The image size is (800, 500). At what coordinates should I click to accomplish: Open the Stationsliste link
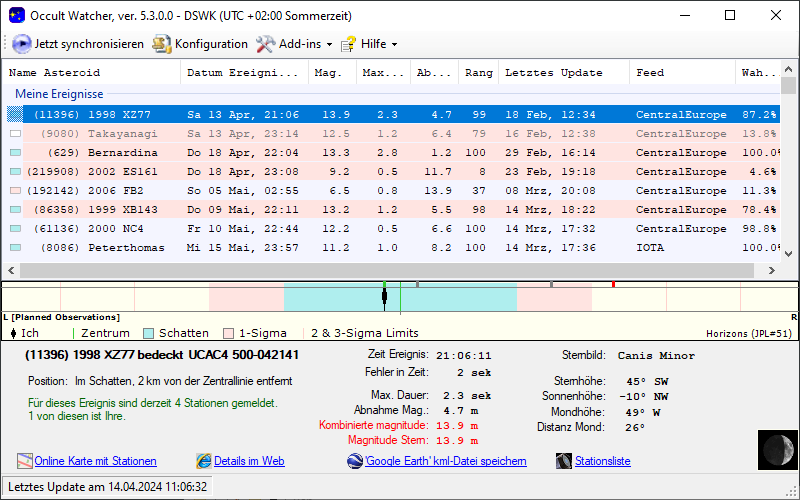(x=602, y=461)
